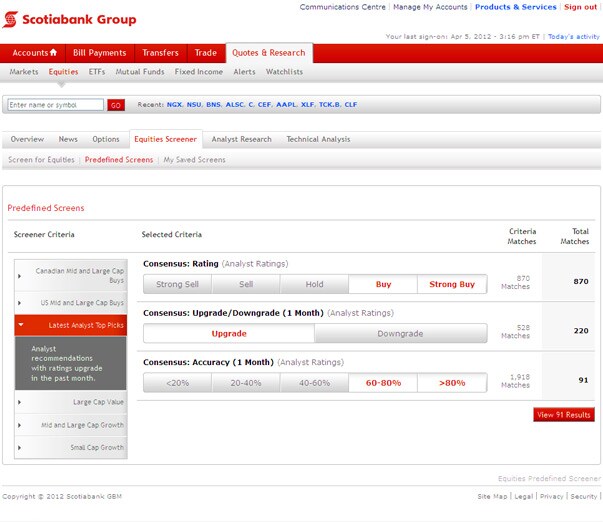Toggle Buy consensus rating
603x522 pixels.
point(383,284)
